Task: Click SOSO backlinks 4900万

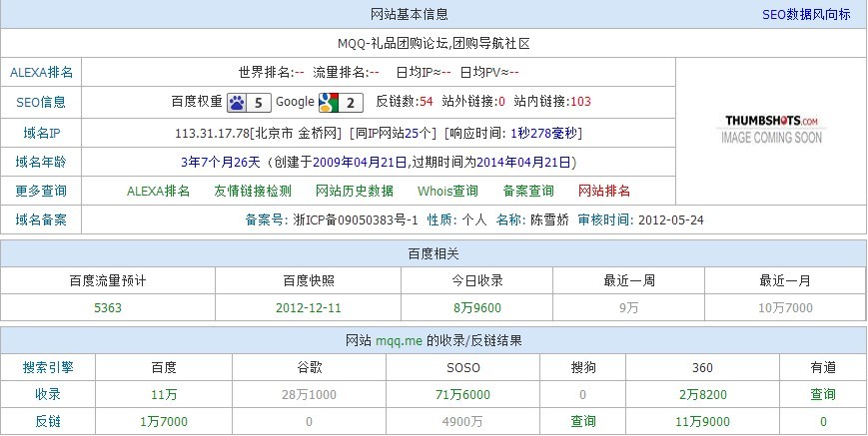Action: tap(462, 422)
